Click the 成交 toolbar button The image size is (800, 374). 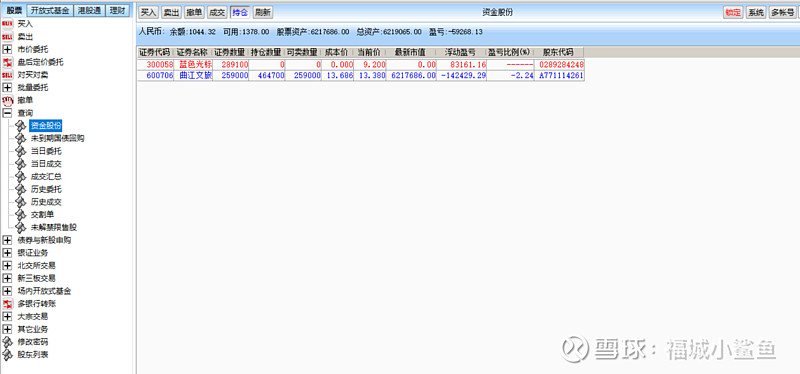pyautogui.click(x=217, y=12)
